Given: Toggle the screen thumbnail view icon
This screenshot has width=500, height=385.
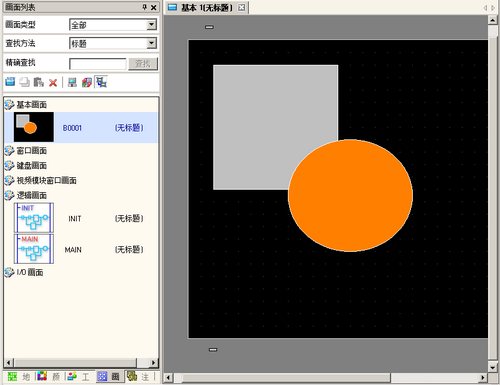Looking at the screenshot, I should point(101,82).
